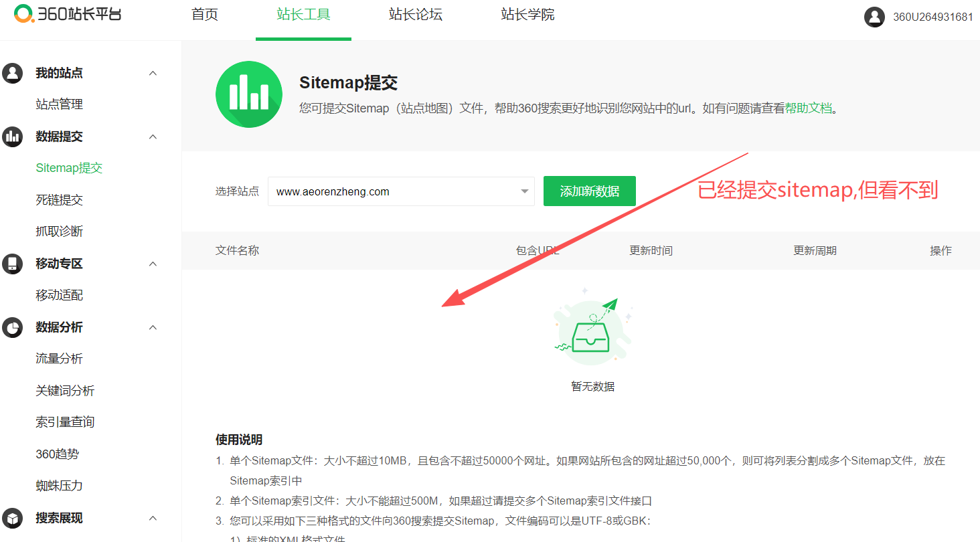Open the 帮助文档 link

[808, 108]
